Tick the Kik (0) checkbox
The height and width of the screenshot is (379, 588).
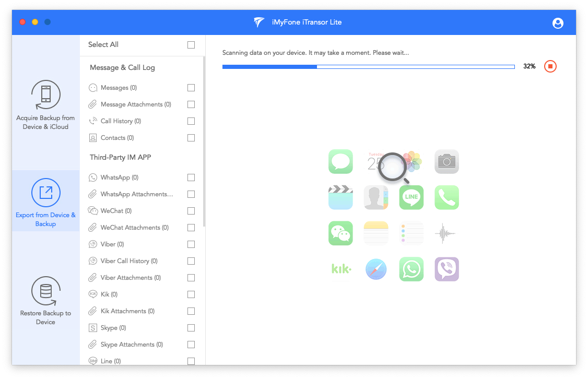point(191,294)
